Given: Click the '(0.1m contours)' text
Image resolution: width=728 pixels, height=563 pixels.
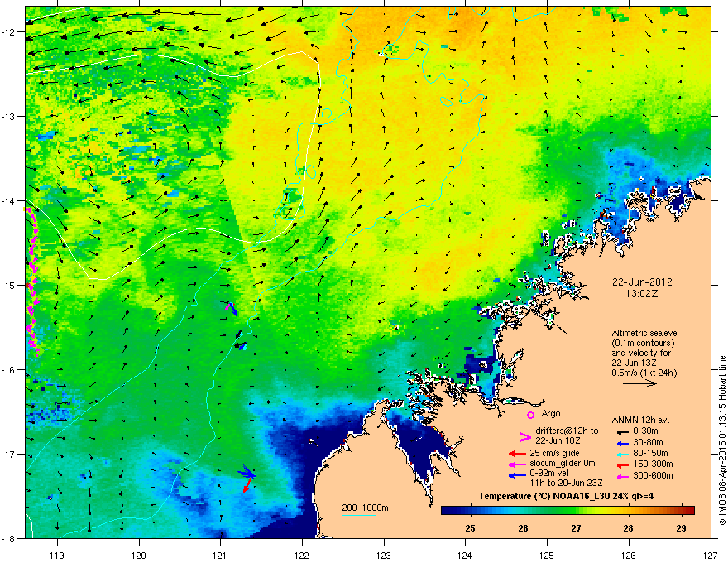Looking at the screenshot, I should click(x=643, y=343).
